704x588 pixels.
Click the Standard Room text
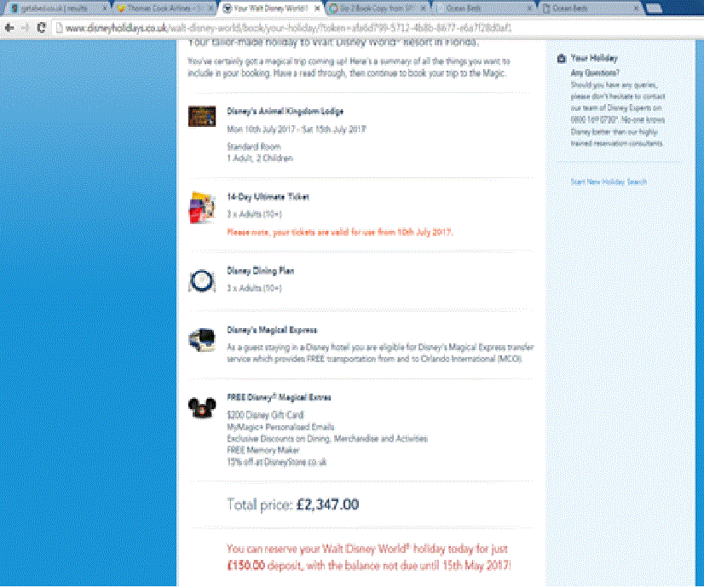[254, 147]
